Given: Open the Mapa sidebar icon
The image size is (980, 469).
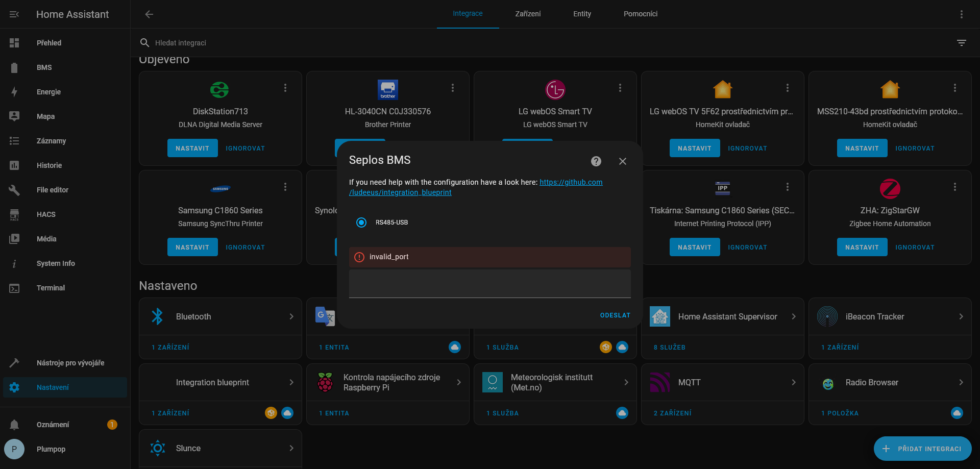Looking at the screenshot, I should 14,116.
